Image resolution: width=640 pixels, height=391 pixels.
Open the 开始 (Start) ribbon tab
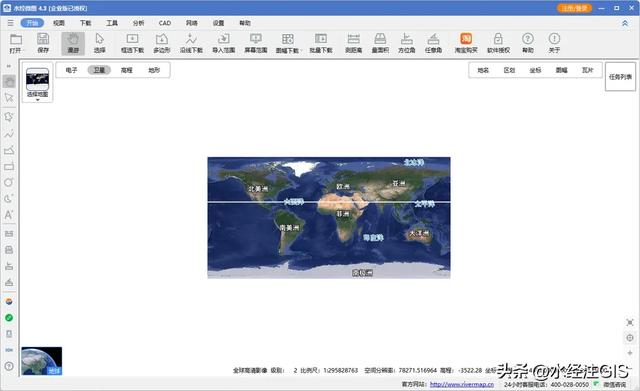tap(32, 23)
